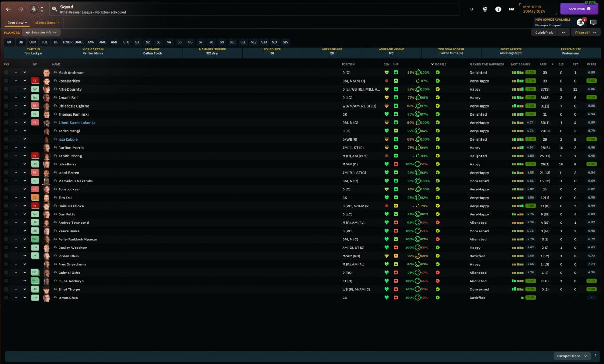Open Cauley Woodrow's position dropdown arrow

25,248
